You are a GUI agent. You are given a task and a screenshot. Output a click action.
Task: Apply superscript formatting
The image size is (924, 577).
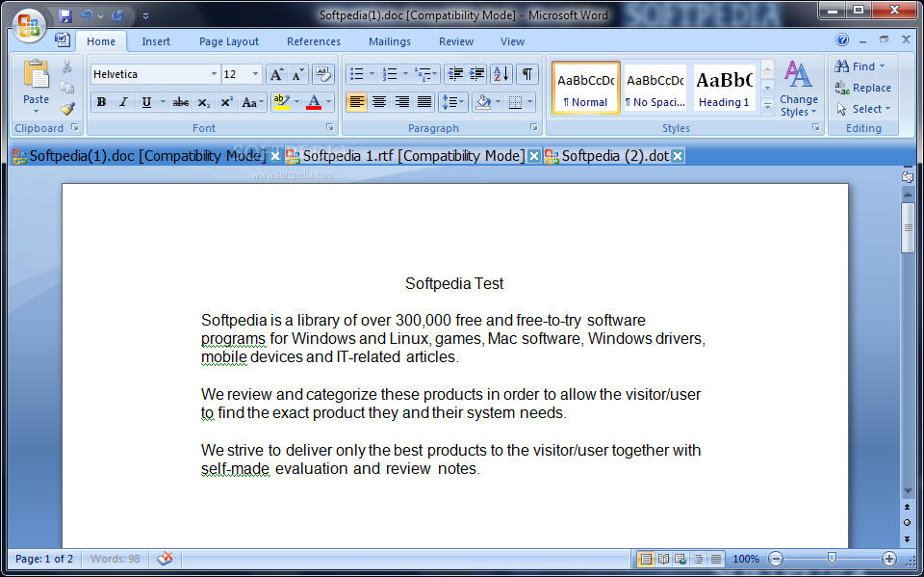click(226, 102)
